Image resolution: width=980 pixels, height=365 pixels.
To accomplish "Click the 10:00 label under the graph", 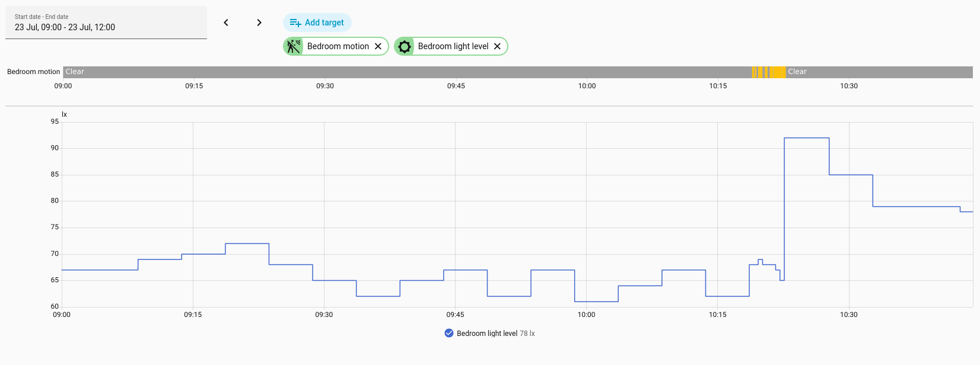I will click(586, 315).
